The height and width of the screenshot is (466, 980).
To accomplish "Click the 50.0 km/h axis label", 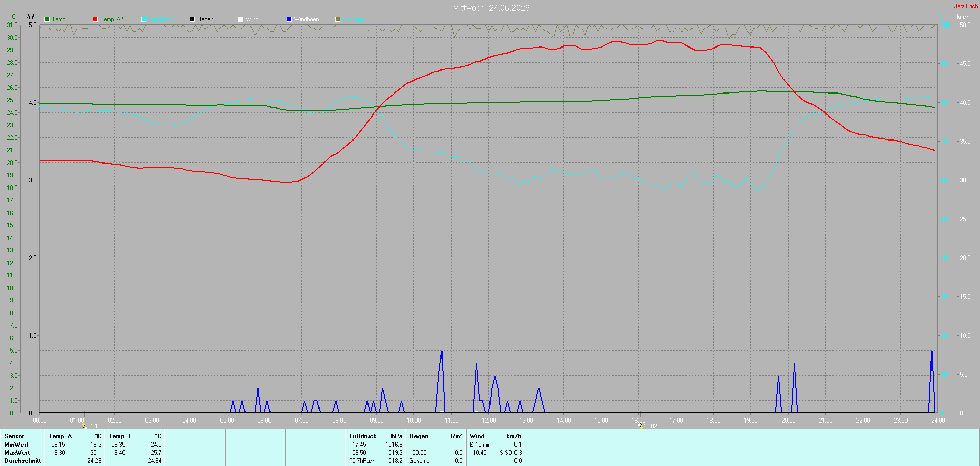I will coord(965,25).
